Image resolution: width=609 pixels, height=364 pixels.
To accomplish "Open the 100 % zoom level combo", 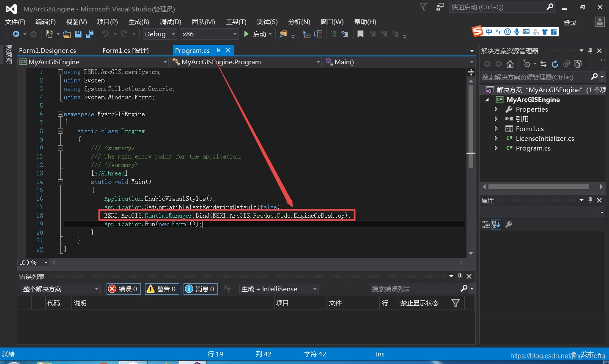I will (x=33, y=263).
